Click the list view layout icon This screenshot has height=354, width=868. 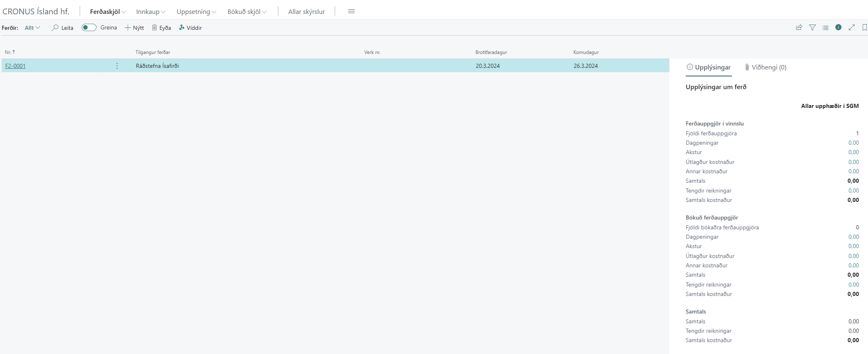(825, 27)
